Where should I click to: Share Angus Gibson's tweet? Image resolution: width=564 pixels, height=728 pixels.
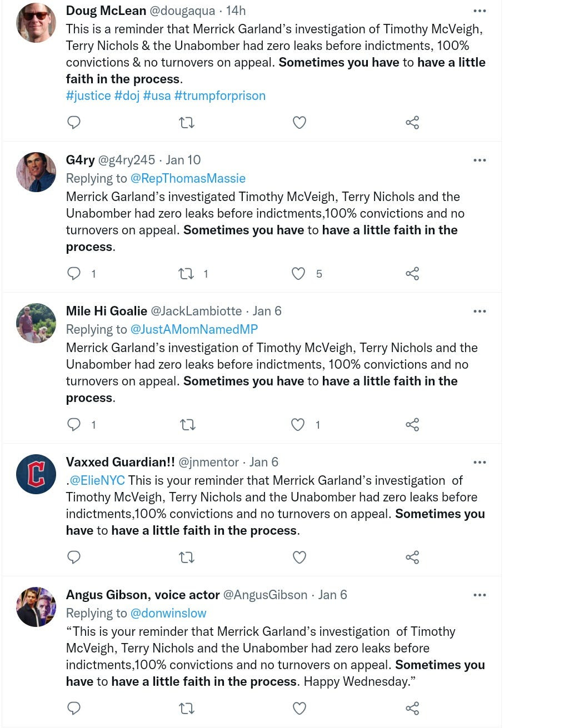[412, 708]
